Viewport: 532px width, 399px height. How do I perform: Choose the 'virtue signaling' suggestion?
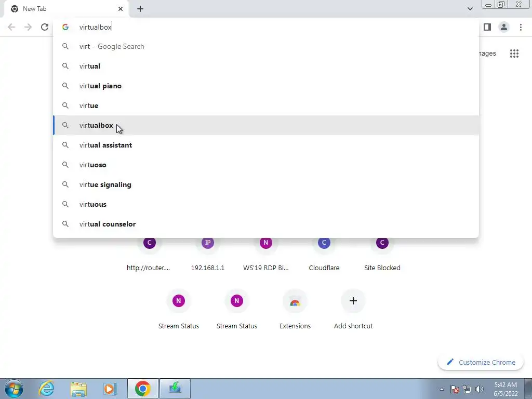click(x=266, y=184)
